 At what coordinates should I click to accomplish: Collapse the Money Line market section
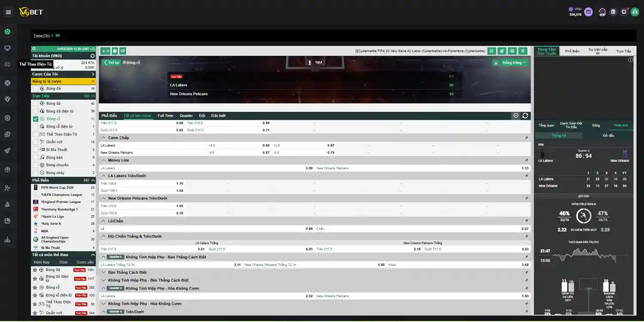click(103, 160)
